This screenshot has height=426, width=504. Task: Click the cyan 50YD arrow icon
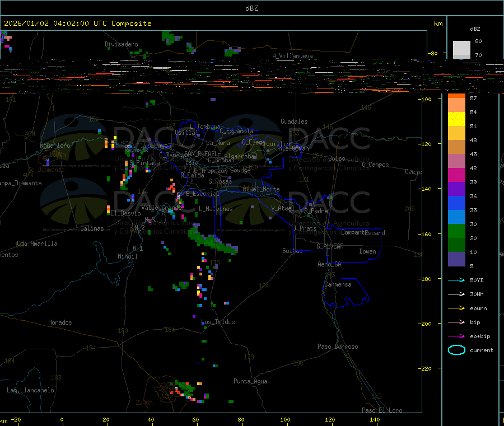[x=456, y=280]
